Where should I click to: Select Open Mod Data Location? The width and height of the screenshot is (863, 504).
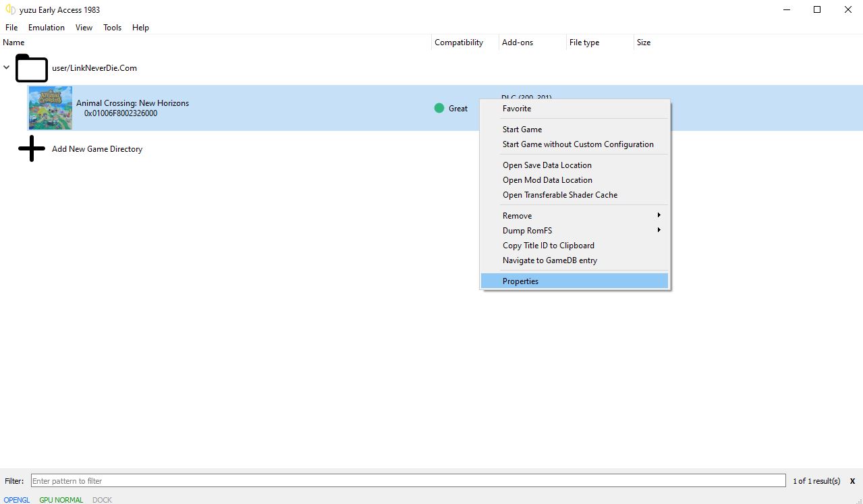point(575,180)
